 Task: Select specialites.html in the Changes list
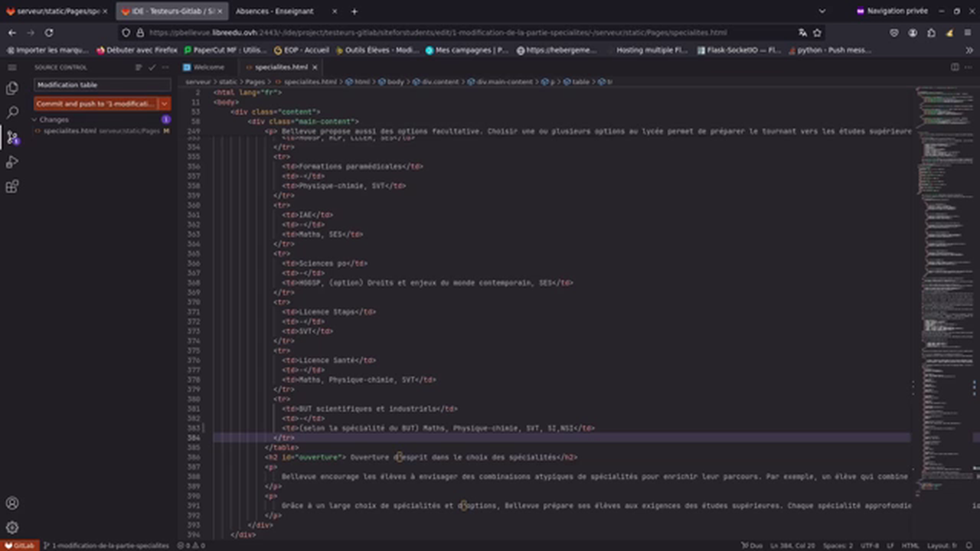pos(69,131)
